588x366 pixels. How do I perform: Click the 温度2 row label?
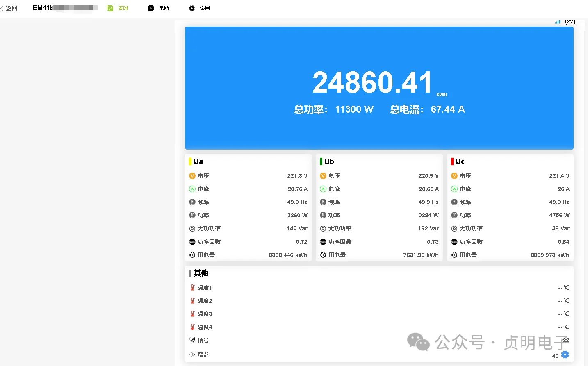[x=205, y=301]
